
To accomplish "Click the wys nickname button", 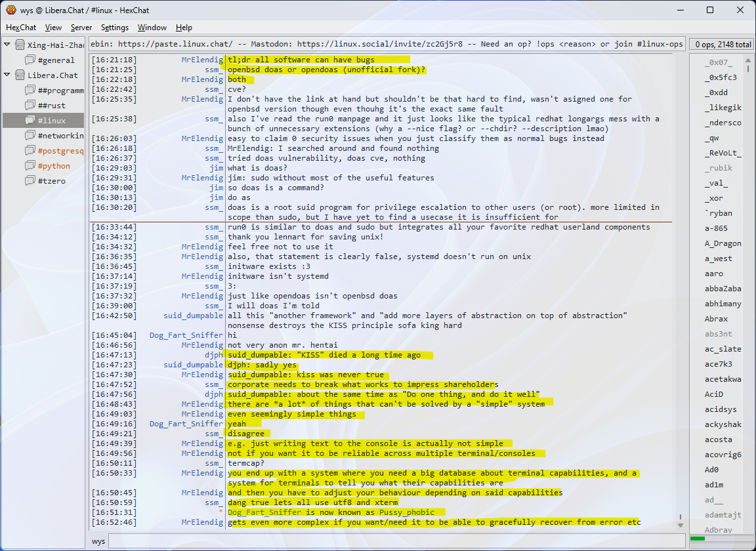I will point(98,541).
